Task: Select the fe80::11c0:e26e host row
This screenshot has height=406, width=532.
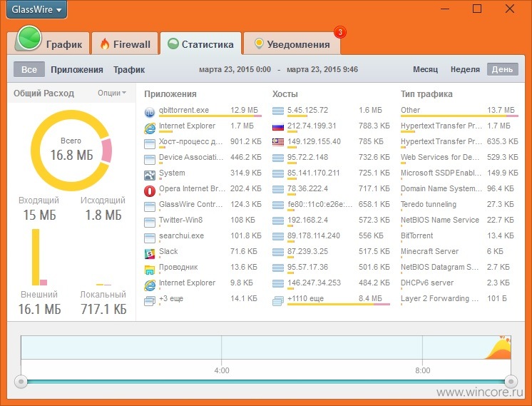Action: tap(331, 204)
